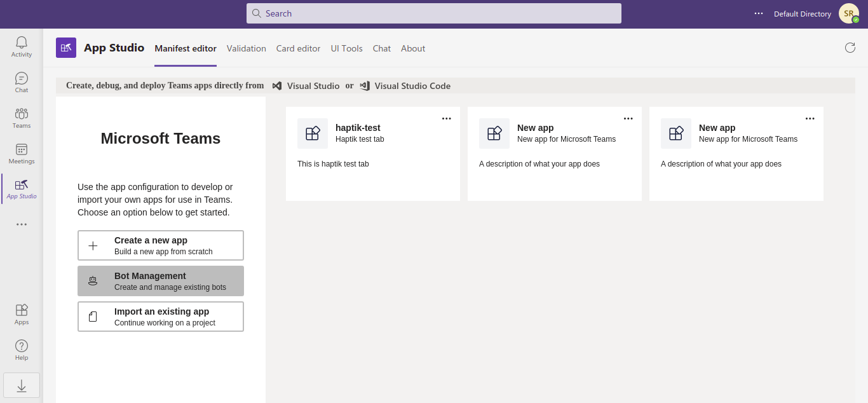Image resolution: width=868 pixels, height=403 pixels.
Task: Switch to Manifest editor tab
Action: pos(186,48)
